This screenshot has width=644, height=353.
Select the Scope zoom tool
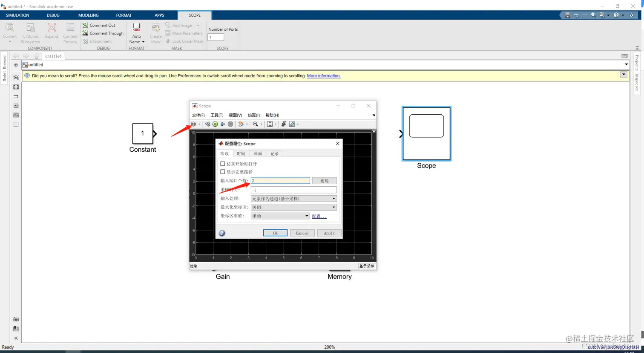pos(255,124)
